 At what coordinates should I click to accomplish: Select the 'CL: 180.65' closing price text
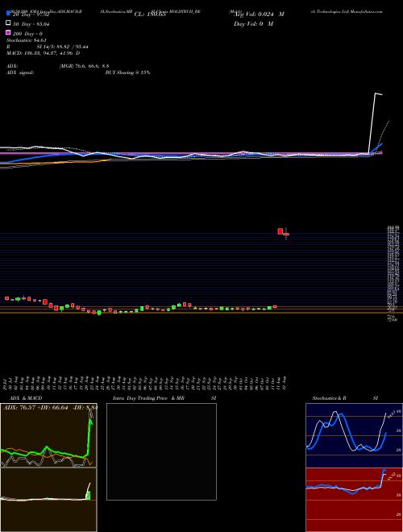click(x=150, y=15)
